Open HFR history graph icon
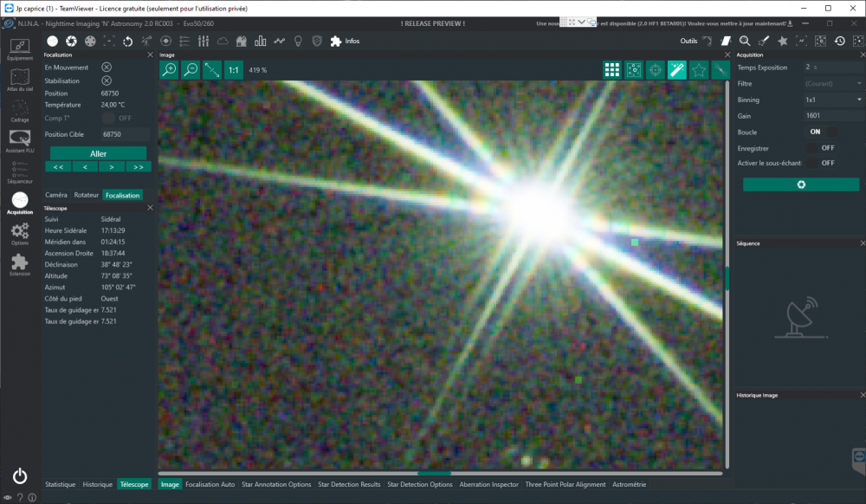Viewport: 866px width, 504px height. click(x=280, y=41)
